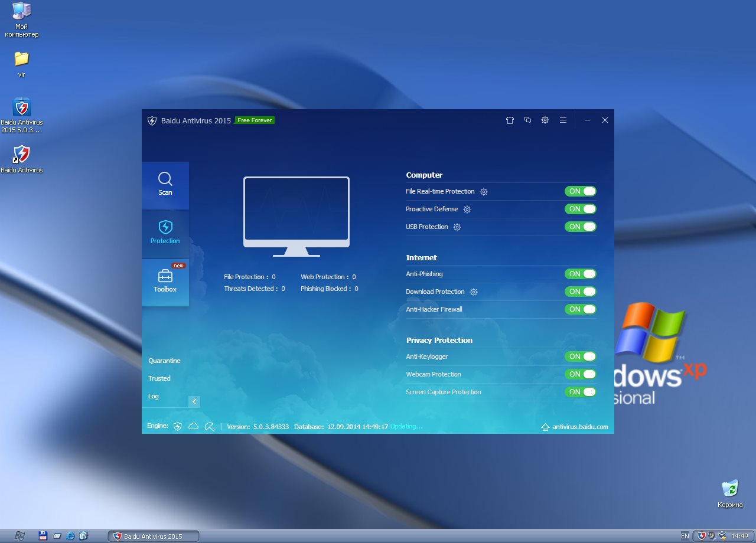Open USB Protection settings gear

[x=457, y=227]
